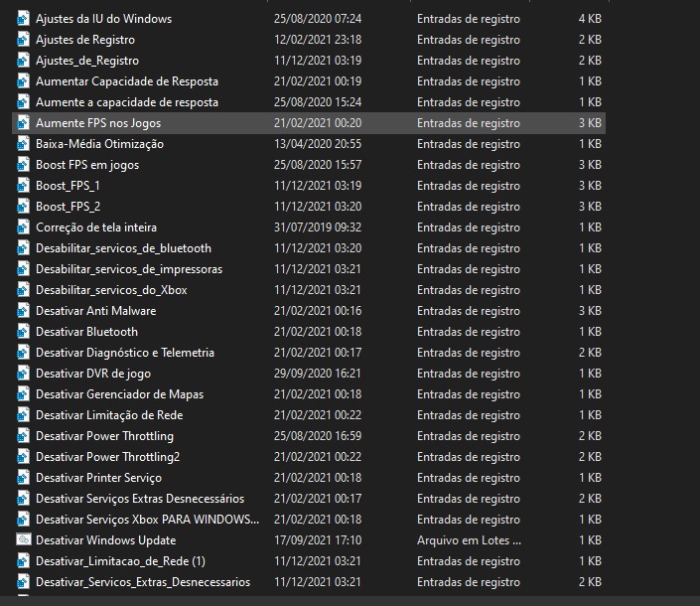
Task: Select Desabilitar_servicos_de_bluetooth file
Action: [x=123, y=248]
